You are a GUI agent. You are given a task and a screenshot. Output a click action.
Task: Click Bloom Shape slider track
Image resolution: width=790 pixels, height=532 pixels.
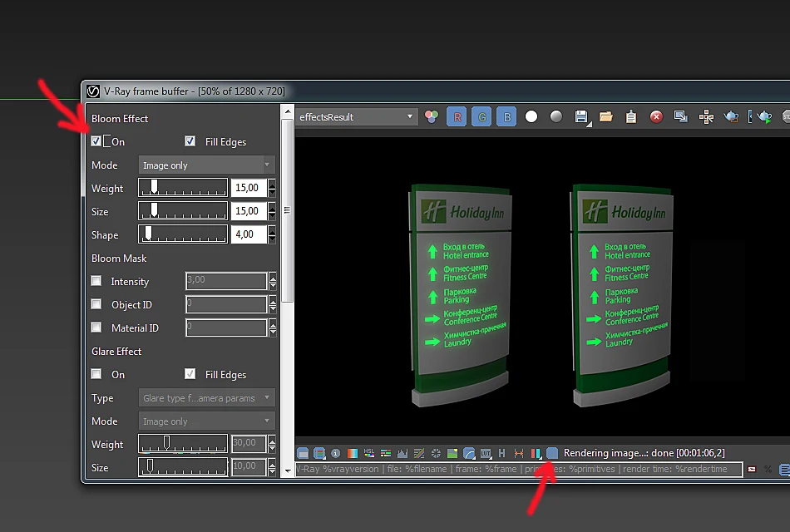click(x=183, y=234)
